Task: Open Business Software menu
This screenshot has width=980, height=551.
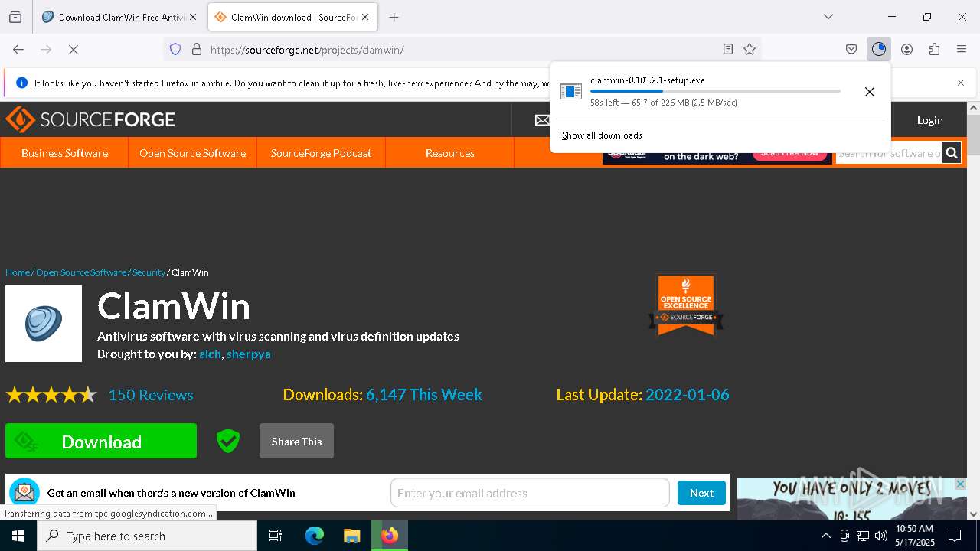Action: point(64,153)
